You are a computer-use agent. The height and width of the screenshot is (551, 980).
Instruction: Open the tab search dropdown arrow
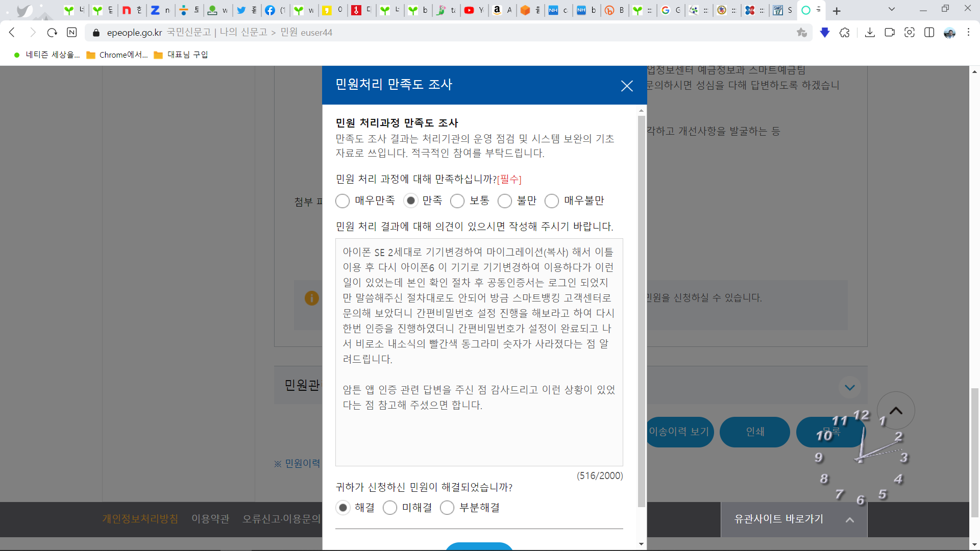coord(892,9)
